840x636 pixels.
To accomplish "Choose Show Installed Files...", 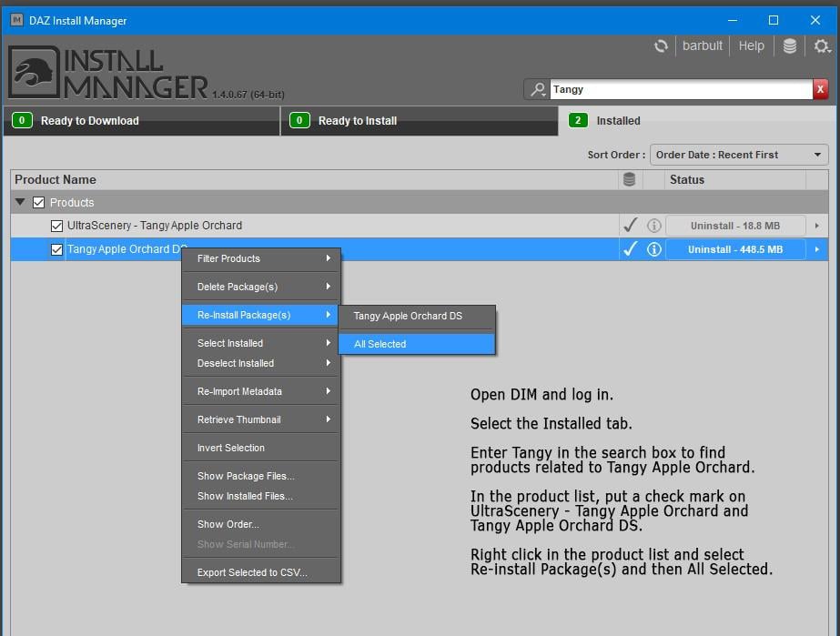I will tap(261, 496).
